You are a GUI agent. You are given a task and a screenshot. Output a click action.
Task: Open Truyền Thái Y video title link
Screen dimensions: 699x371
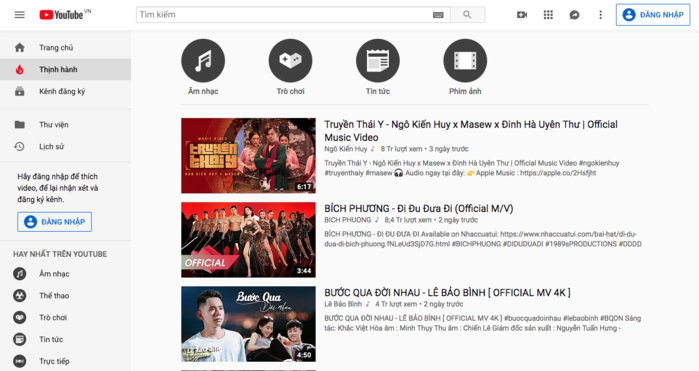tap(471, 131)
